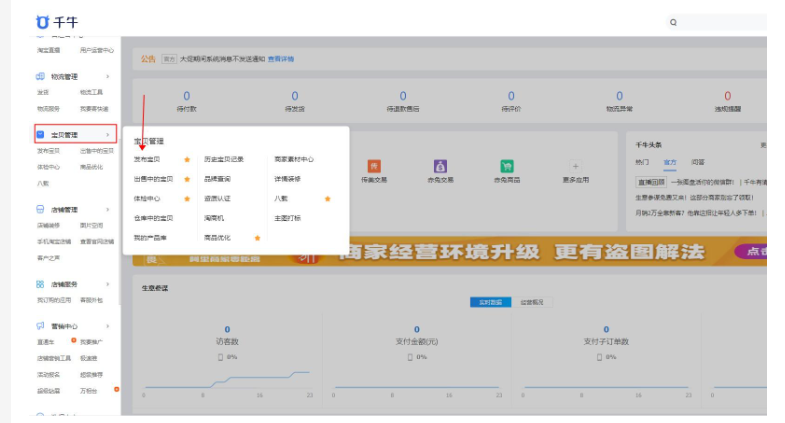Image resolution: width=785 pixels, height=423 pixels.
Task: Click the 营销中心 megaphone icon
Action: (x=40, y=326)
